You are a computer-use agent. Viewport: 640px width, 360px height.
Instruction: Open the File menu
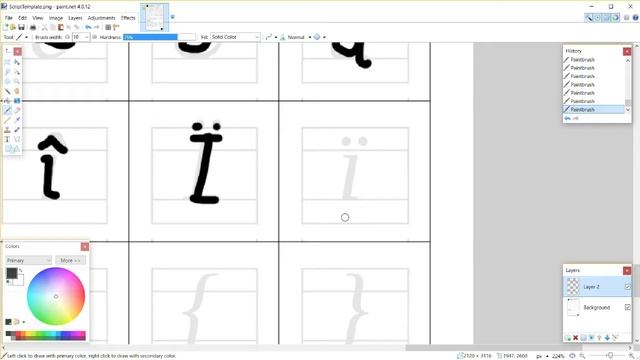pyautogui.click(x=9, y=18)
